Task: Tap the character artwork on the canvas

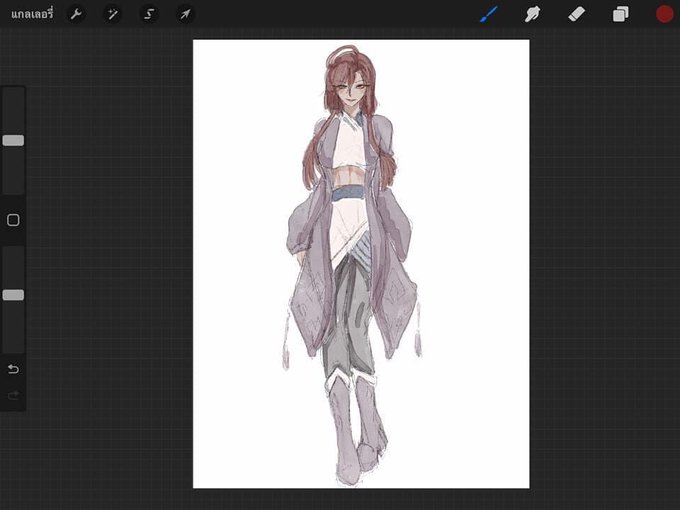Action: 352,265
